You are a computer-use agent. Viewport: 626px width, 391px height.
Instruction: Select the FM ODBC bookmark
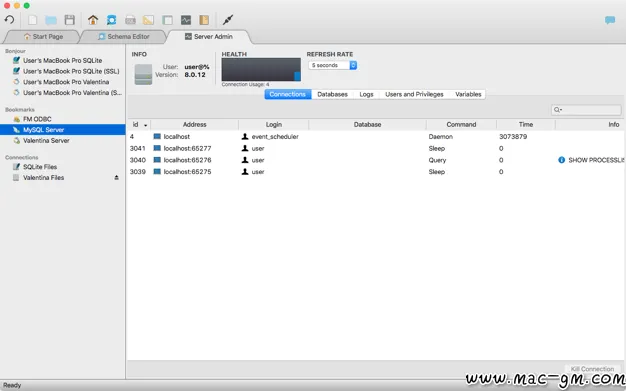pos(37,119)
